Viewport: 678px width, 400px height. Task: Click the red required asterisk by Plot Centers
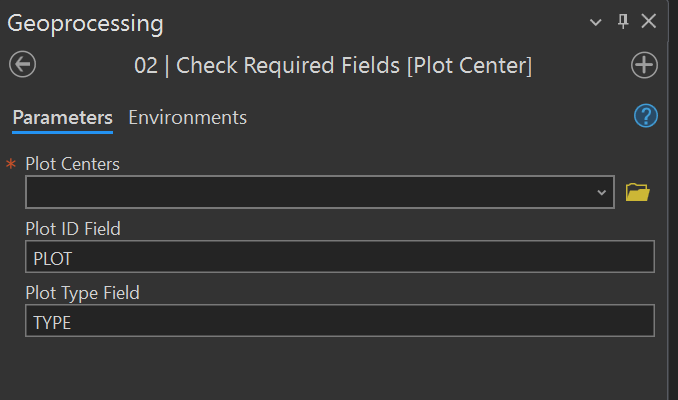point(12,164)
